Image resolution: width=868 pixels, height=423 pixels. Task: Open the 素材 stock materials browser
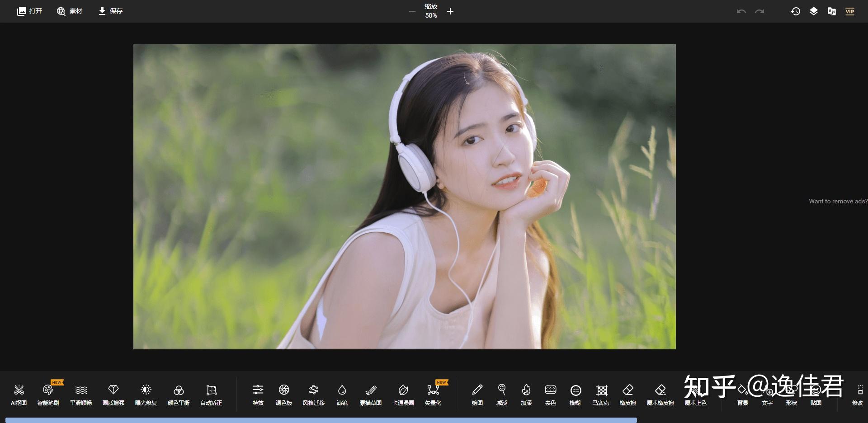coord(70,11)
